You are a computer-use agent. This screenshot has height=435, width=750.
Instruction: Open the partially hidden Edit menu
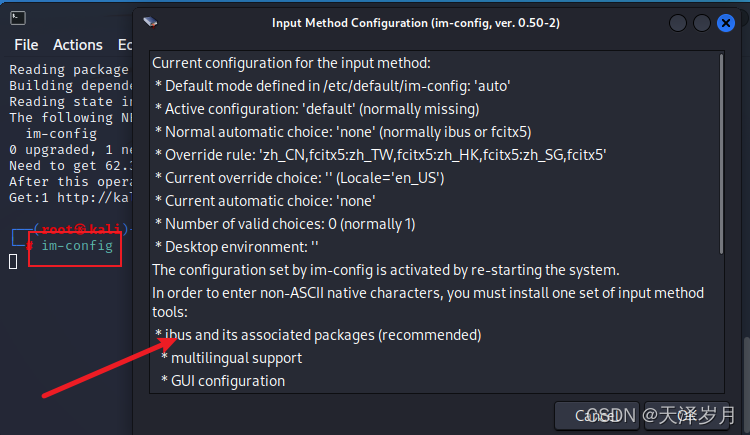124,45
